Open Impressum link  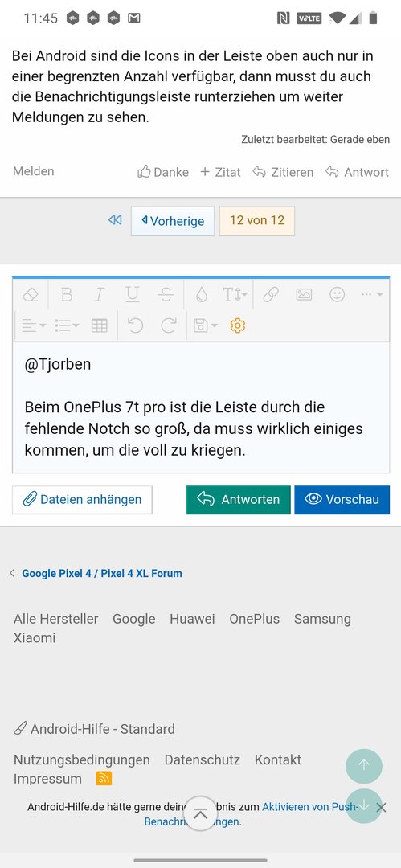pyautogui.click(x=47, y=778)
